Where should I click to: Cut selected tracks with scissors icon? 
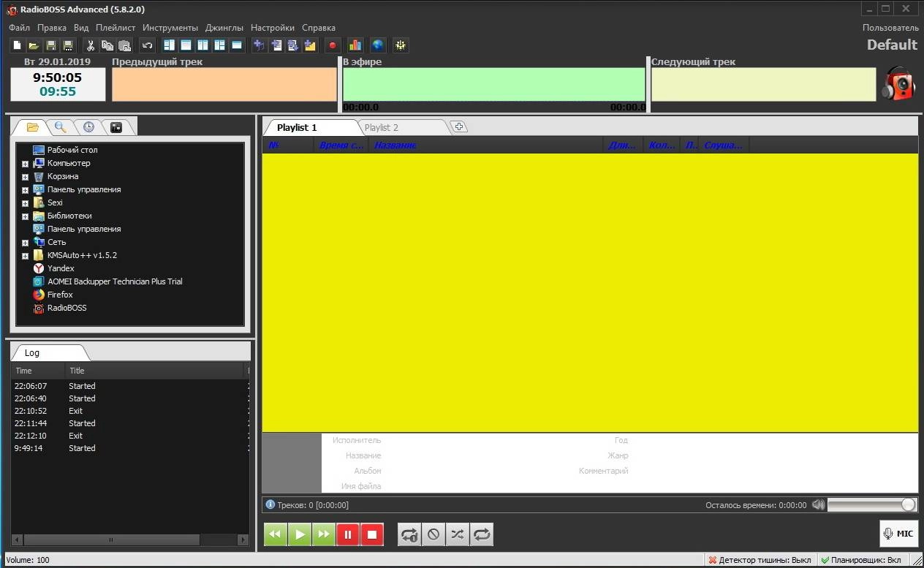pyautogui.click(x=91, y=45)
